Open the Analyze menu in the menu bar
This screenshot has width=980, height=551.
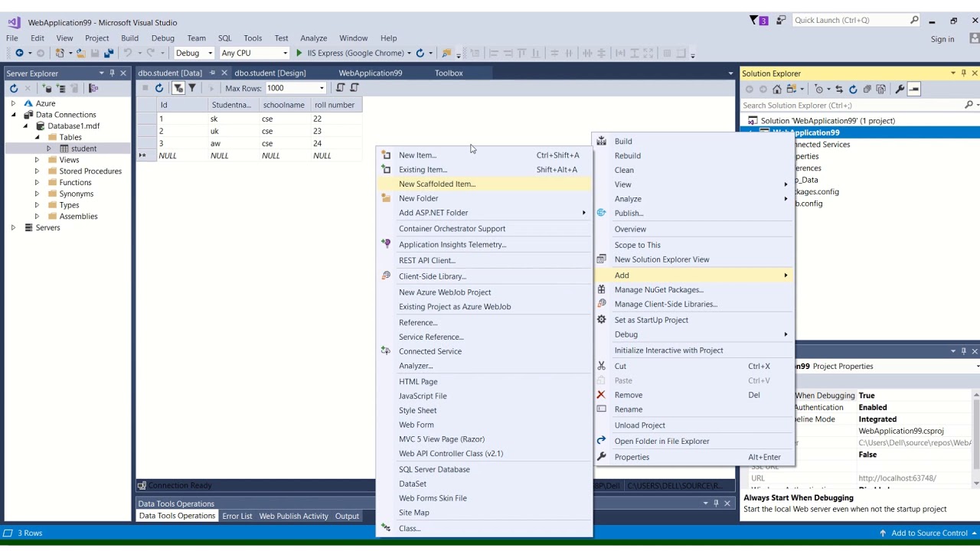click(313, 38)
